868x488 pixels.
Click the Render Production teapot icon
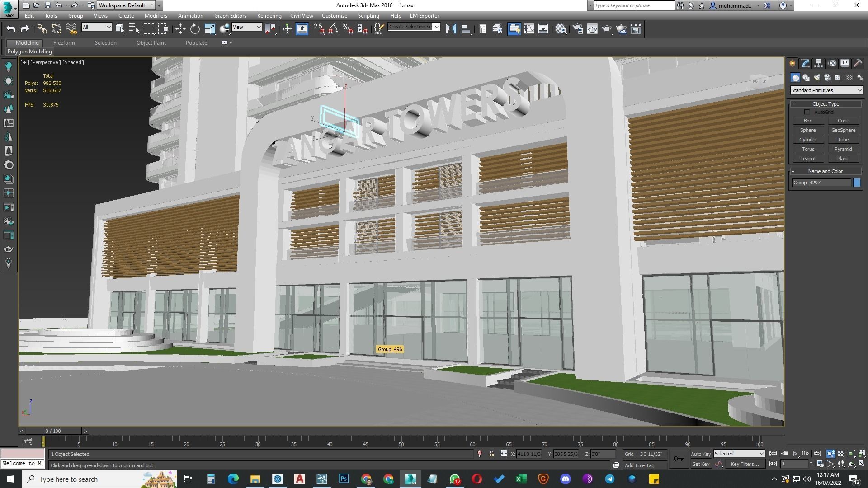pyautogui.click(x=606, y=29)
